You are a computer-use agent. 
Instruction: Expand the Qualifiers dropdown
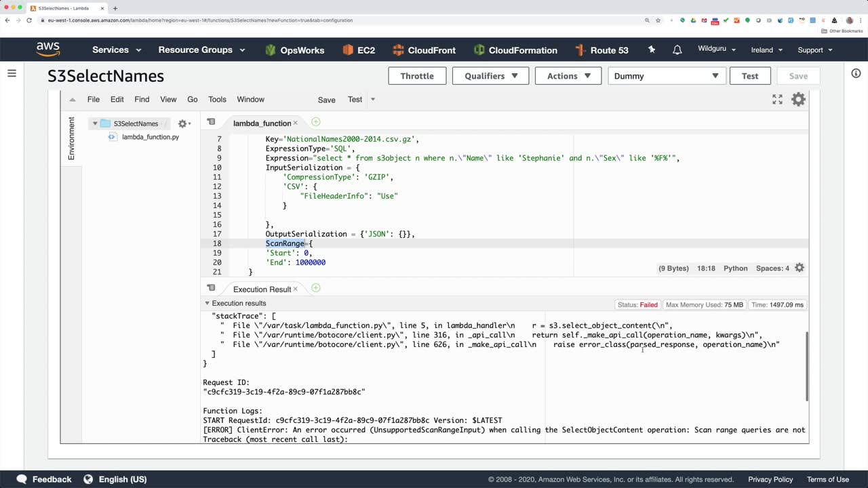491,76
